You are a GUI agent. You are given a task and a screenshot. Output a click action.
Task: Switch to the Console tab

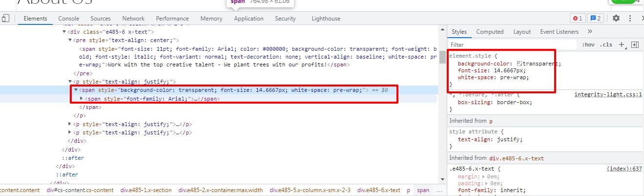pos(69,19)
